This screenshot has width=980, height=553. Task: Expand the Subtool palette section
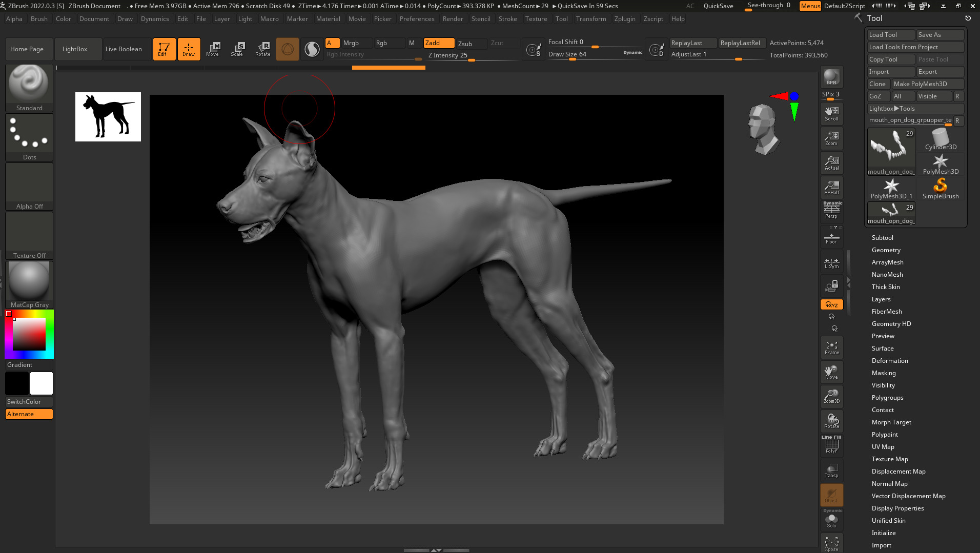tap(882, 238)
